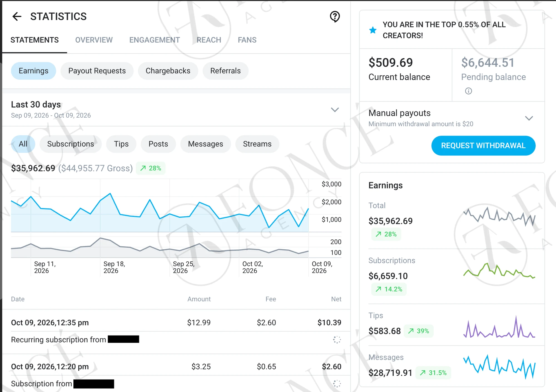Click the Messages 31.5% growth badge
Screen dimensions: 556x392
coord(433,373)
